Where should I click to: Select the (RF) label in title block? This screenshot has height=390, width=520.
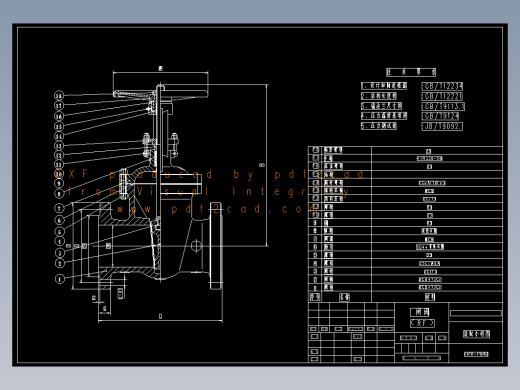point(422,323)
